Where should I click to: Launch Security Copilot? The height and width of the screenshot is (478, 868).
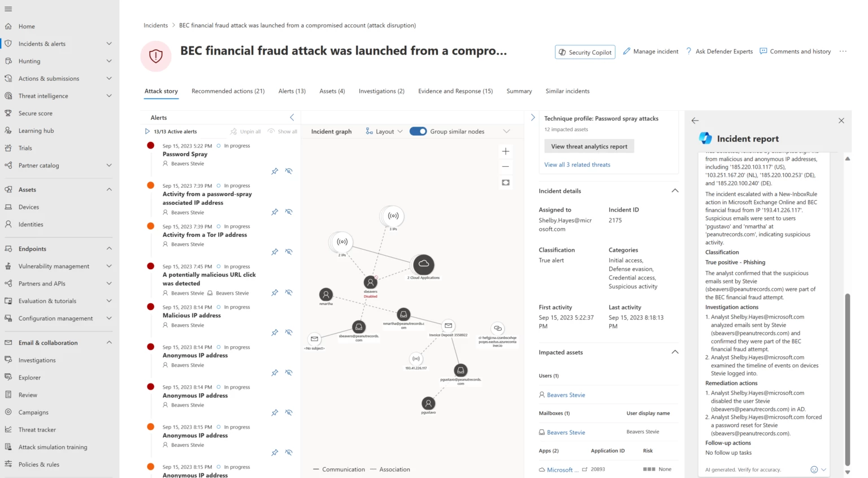tap(585, 52)
